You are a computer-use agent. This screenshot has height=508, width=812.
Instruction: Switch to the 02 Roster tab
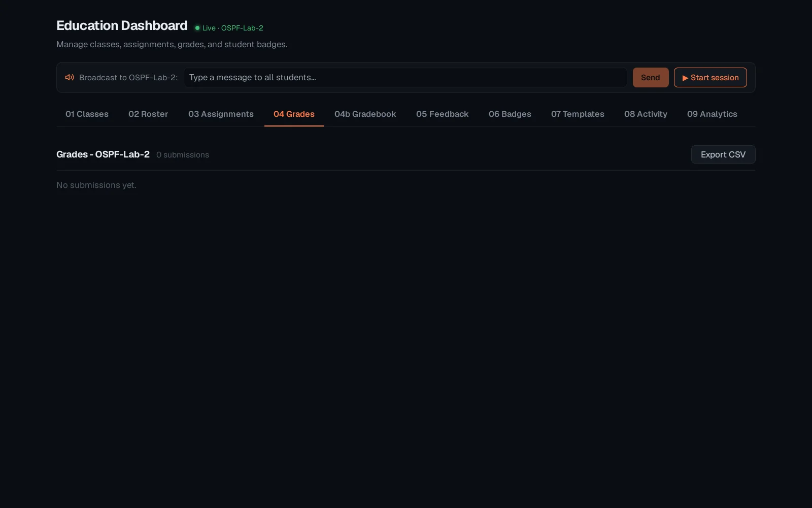pyautogui.click(x=148, y=114)
